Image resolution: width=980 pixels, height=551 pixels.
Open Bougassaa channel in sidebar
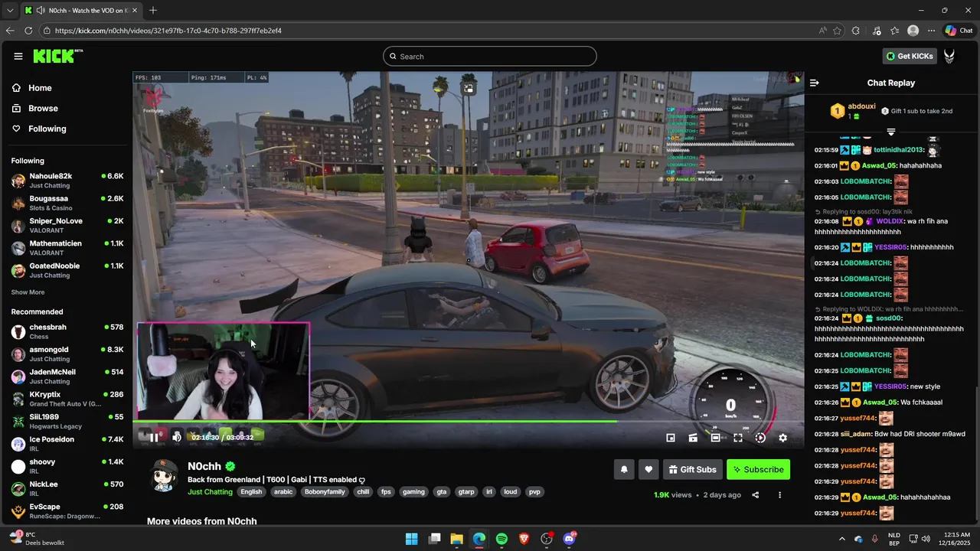(x=67, y=203)
